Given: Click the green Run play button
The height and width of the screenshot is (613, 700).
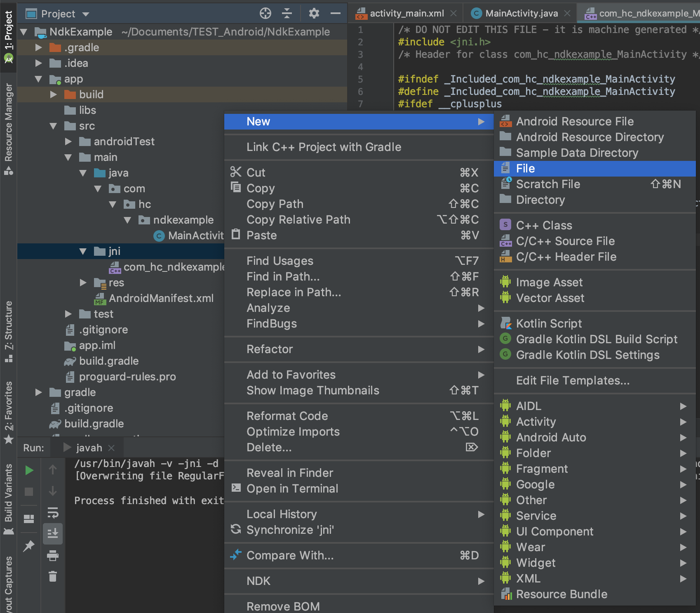Looking at the screenshot, I should (29, 470).
